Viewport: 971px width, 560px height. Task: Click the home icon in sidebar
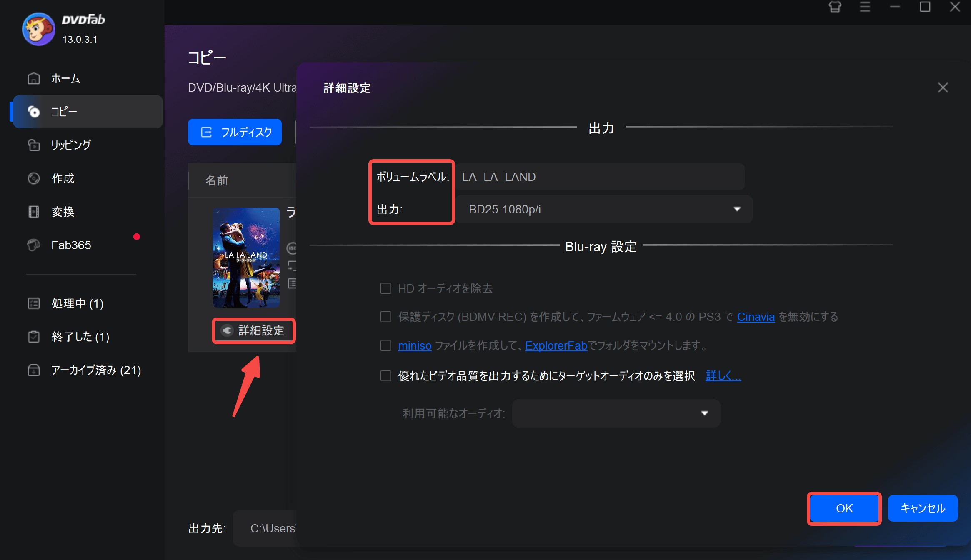pyautogui.click(x=34, y=78)
